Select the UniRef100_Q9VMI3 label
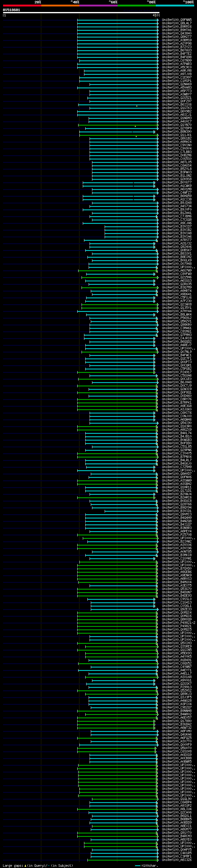197x868 pixels. click(177, 515)
